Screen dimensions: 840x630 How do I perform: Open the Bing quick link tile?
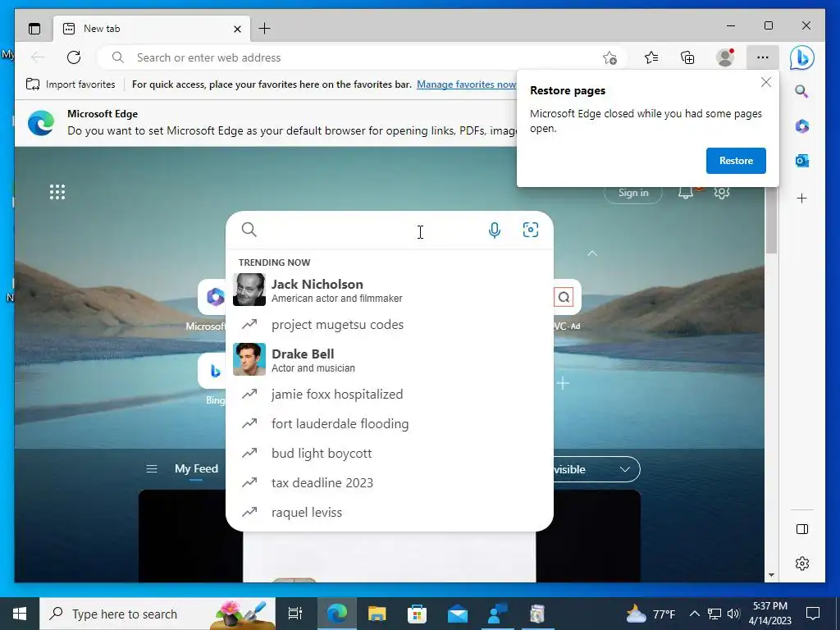click(x=211, y=372)
